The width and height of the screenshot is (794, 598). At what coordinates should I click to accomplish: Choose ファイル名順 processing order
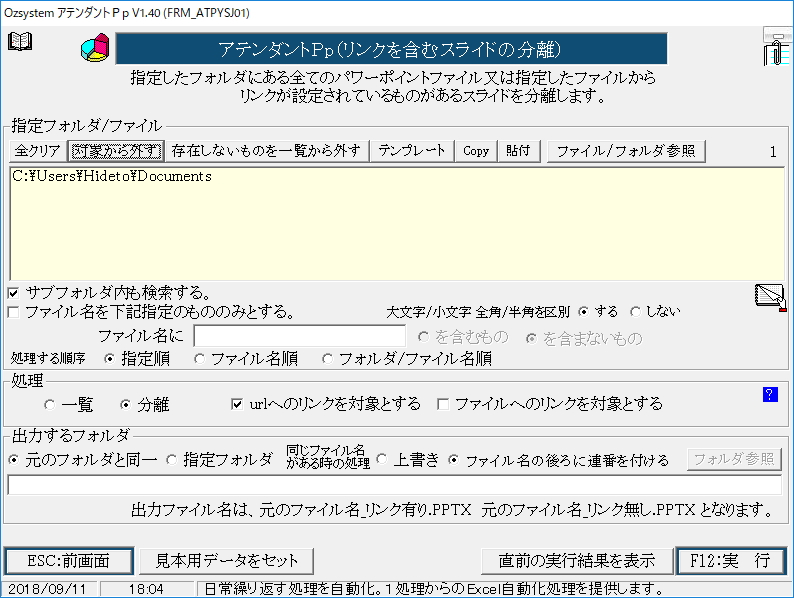coord(201,358)
